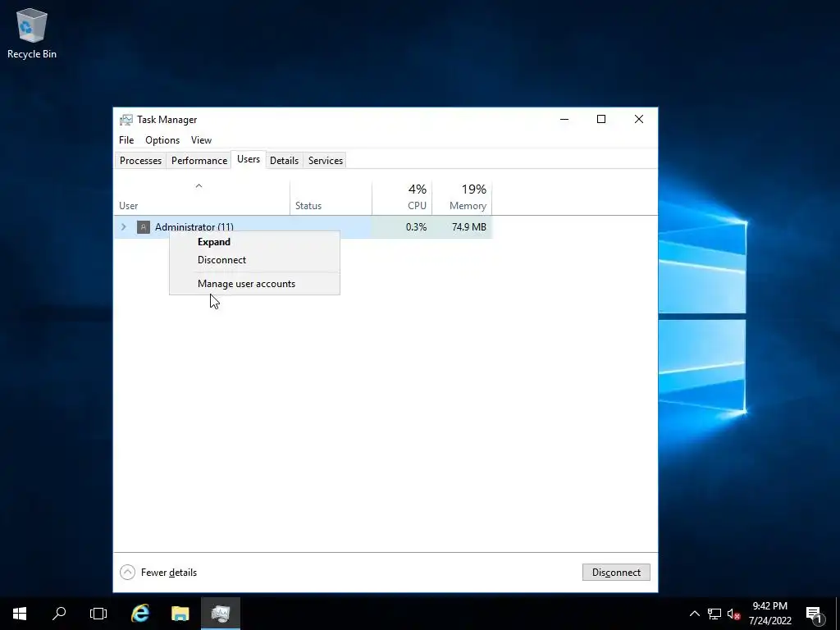Viewport: 840px width, 630px height.
Task: Sort by the Memory column header
Action: click(462, 197)
